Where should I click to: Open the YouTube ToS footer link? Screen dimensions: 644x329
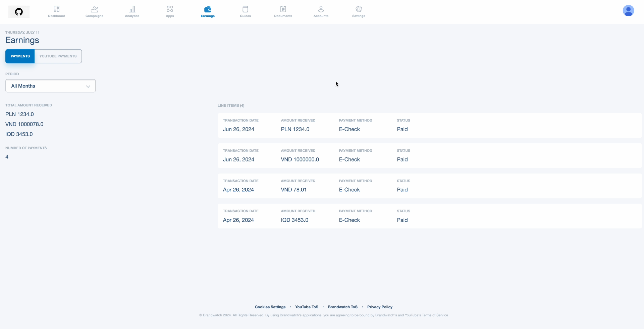307,307
